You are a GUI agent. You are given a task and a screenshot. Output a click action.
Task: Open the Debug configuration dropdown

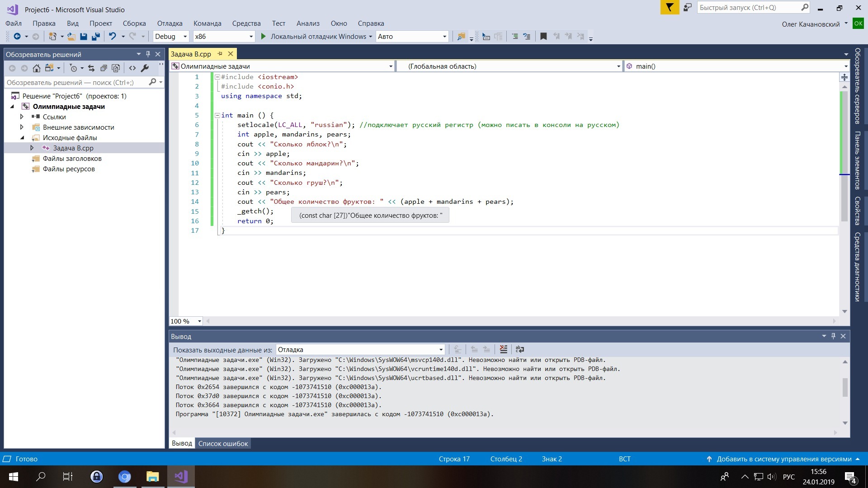(x=185, y=37)
